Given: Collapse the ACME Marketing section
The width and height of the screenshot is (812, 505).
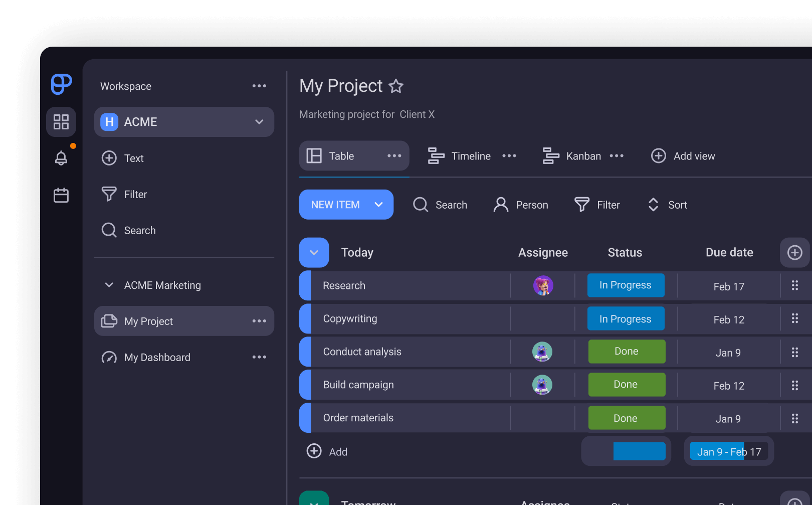Looking at the screenshot, I should (x=109, y=285).
